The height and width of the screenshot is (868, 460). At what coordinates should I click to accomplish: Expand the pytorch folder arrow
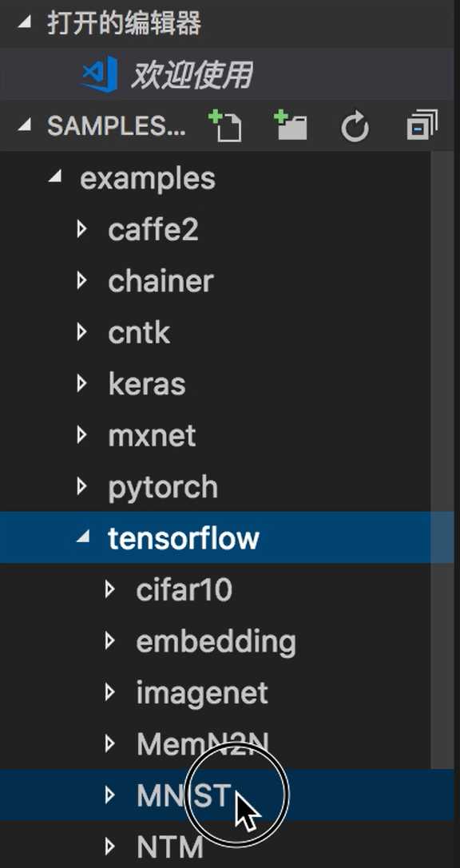[82, 486]
